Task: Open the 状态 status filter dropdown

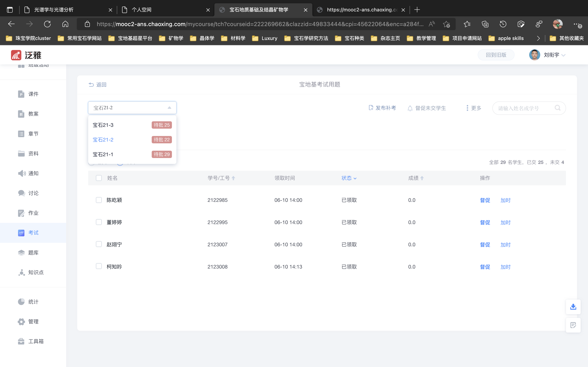Action: pyautogui.click(x=349, y=178)
